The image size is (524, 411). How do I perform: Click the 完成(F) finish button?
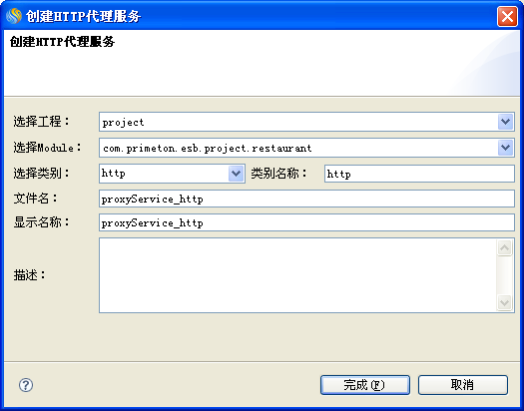(365, 385)
